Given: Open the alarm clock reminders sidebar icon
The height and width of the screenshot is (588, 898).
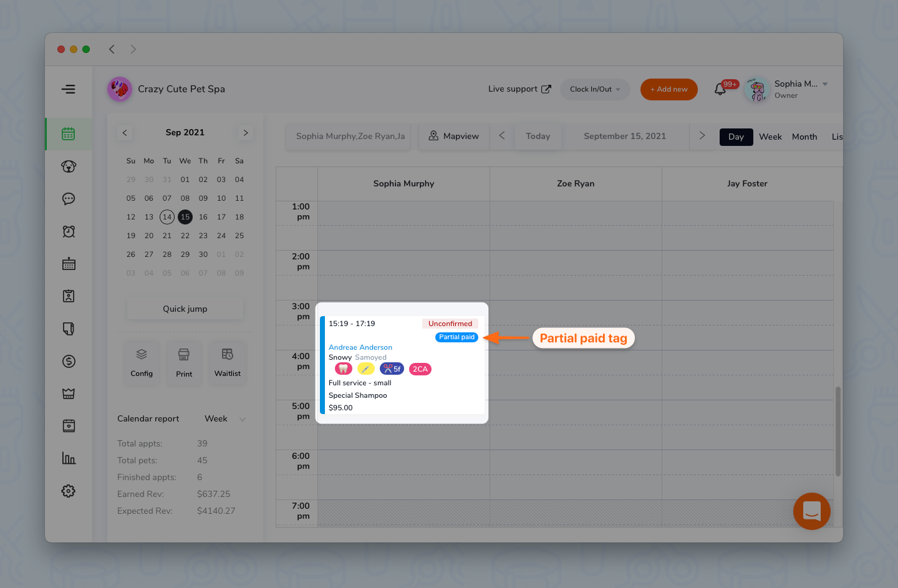Looking at the screenshot, I should click(x=69, y=231).
